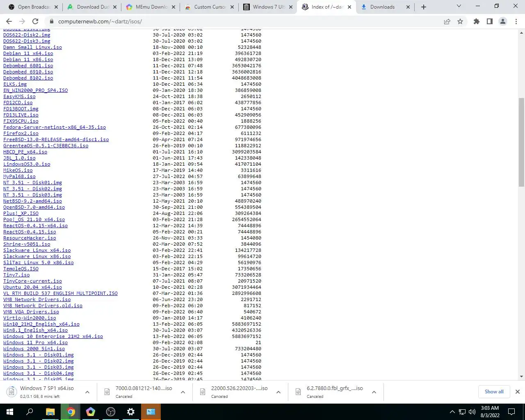
Task: Open the network tray icon
Action: click(x=462, y=412)
